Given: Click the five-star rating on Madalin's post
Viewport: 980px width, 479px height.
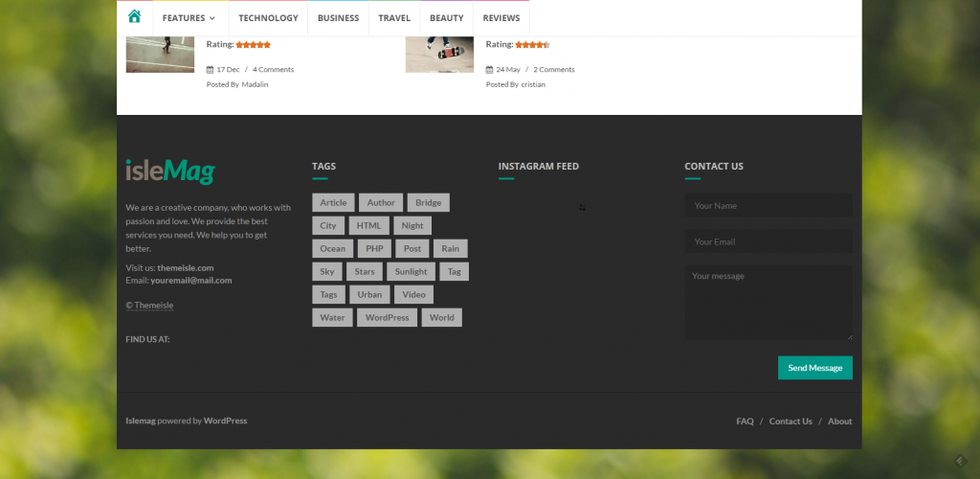Looking at the screenshot, I should coord(253,44).
